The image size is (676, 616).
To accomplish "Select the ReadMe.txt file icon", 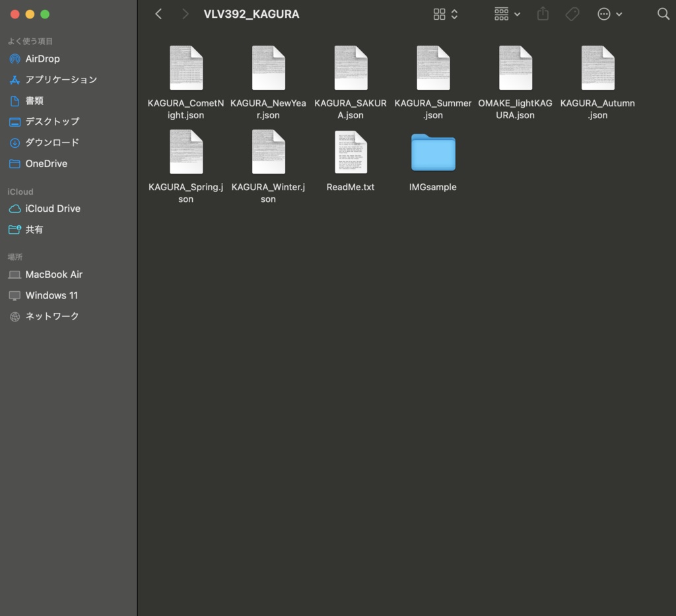I will [351, 152].
